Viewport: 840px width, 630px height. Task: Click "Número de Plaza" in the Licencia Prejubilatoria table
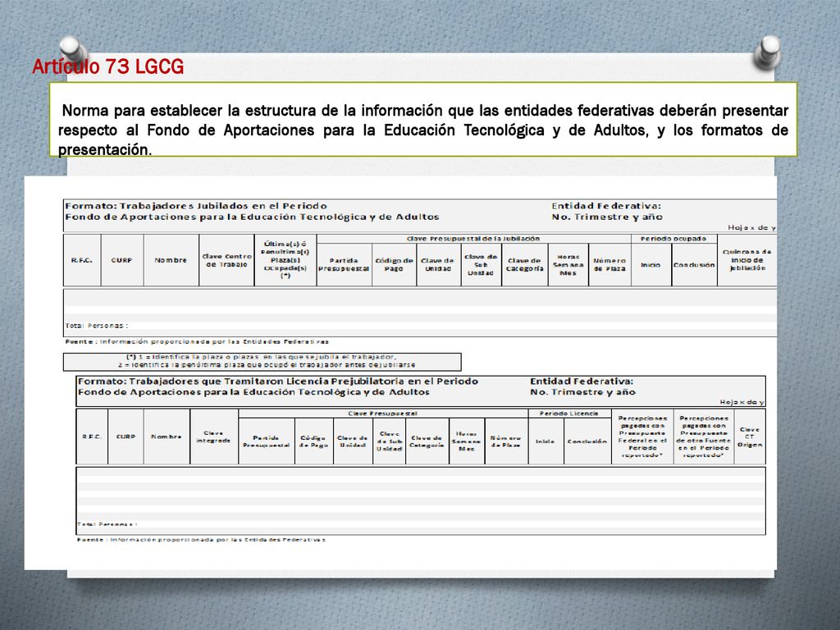(505, 441)
